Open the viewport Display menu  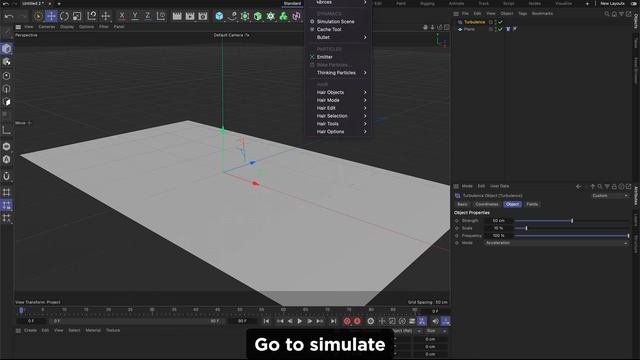click(x=67, y=27)
